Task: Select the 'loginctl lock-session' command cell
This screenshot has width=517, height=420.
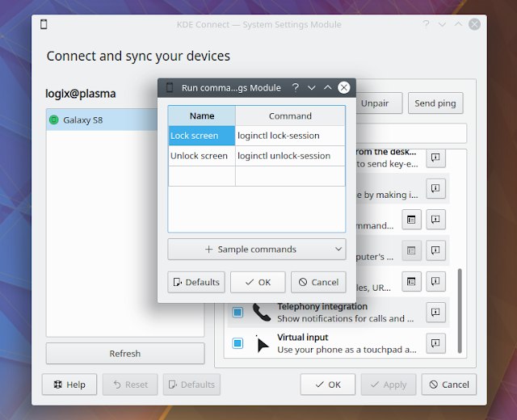Action: tap(290, 136)
